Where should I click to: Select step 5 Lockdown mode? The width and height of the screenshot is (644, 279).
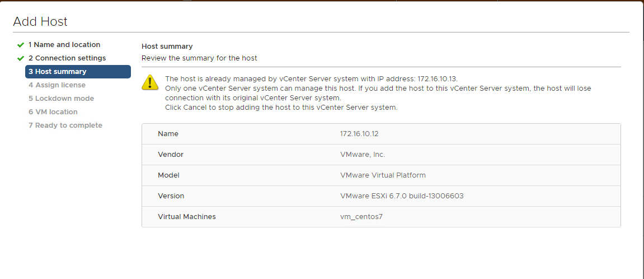click(x=61, y=99)
